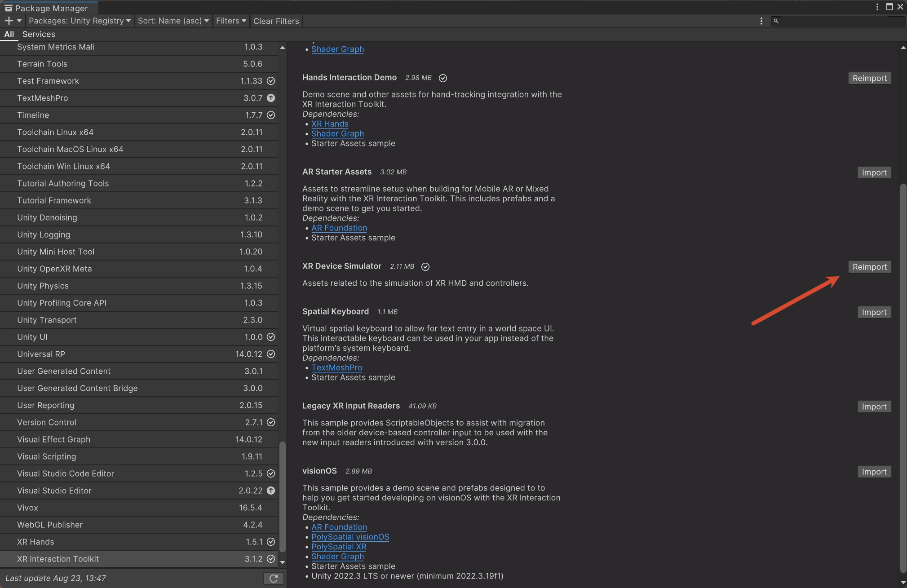Select Vivox package
Image resolution: width=907 pixels, height=588 pixels.
click(139, 508)
